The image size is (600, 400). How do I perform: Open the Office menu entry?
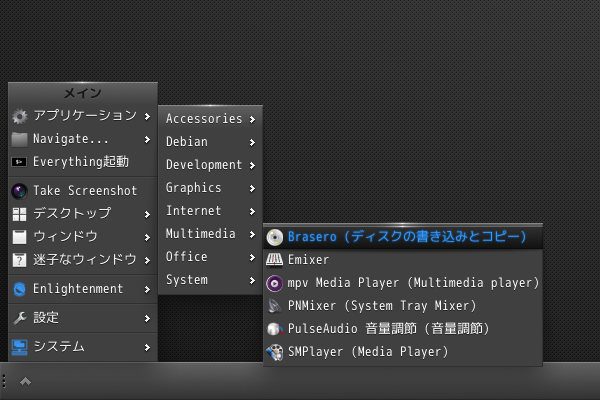210,257
